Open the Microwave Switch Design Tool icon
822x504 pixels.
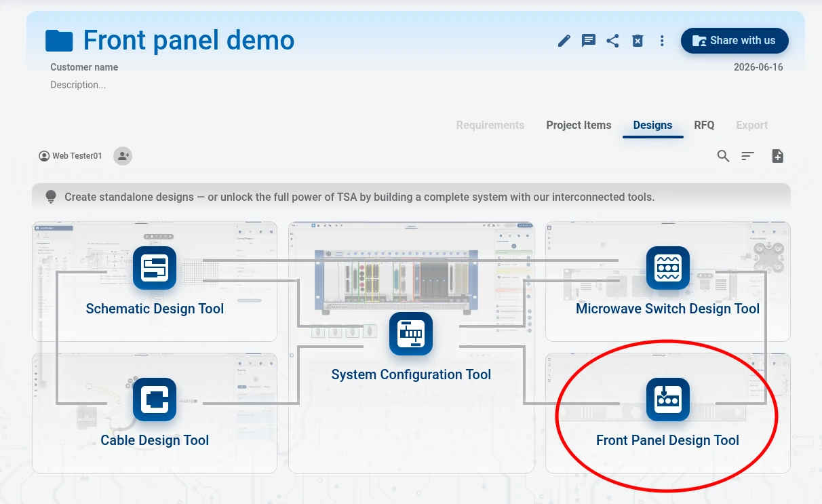click(668, 268)
